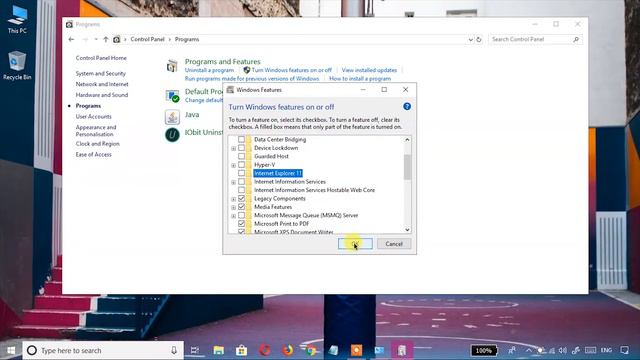Screen dimensions: 640x360
Task: Open Task View on the taskbar
Action: coord(195,350)
